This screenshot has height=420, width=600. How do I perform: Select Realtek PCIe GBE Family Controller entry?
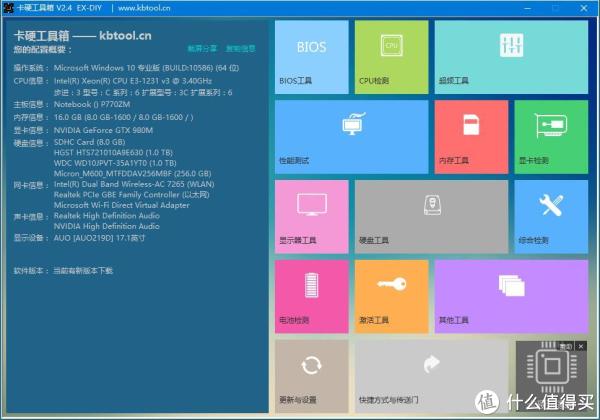(132, 195)
